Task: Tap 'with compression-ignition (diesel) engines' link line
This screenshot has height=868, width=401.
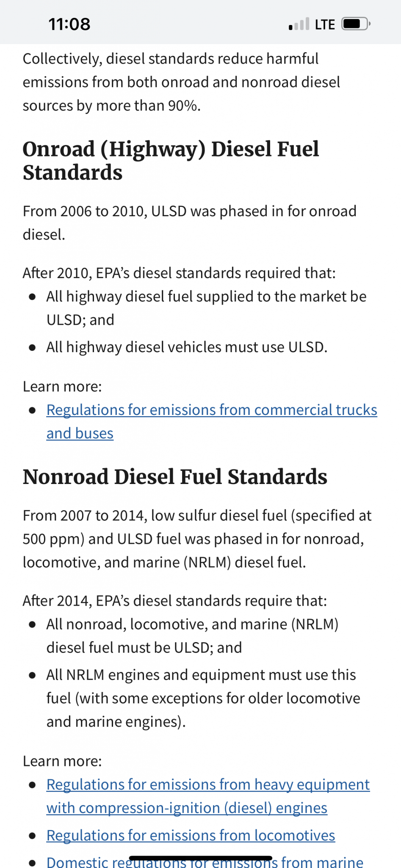Action: 187,808
